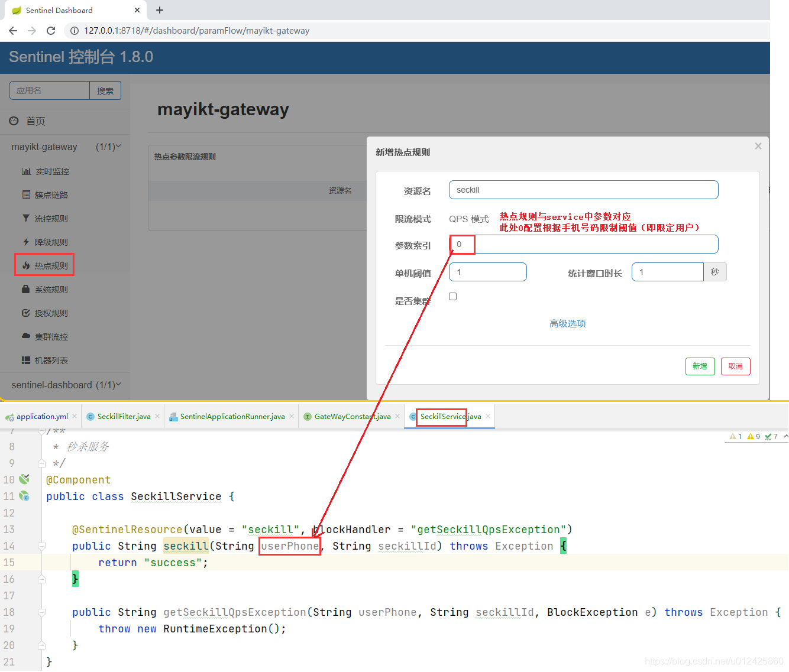Image resolution: width=789 pixels, height=672 pixels.
Task: Click the 流控规则 filter icon
Action: [26, 218]
